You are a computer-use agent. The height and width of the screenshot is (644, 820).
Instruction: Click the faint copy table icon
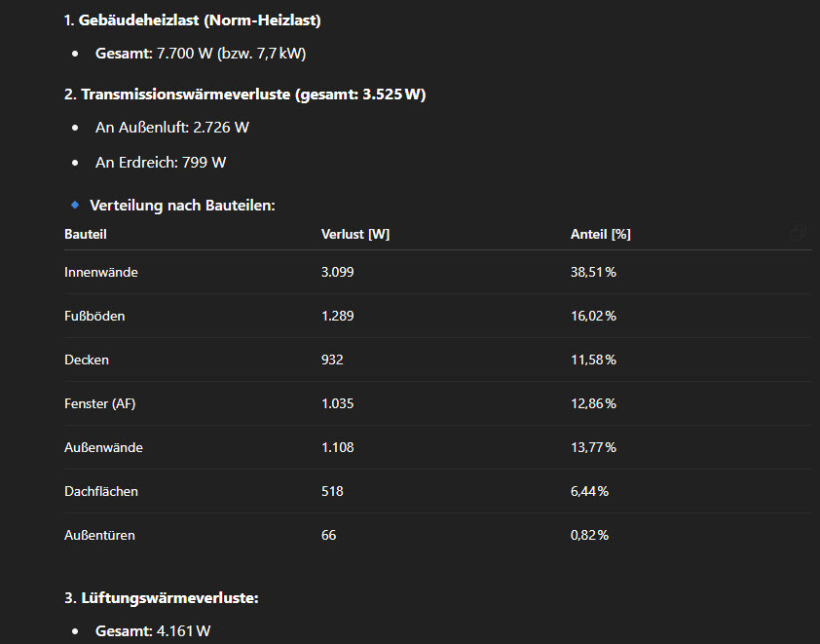[x=798, y=233]
